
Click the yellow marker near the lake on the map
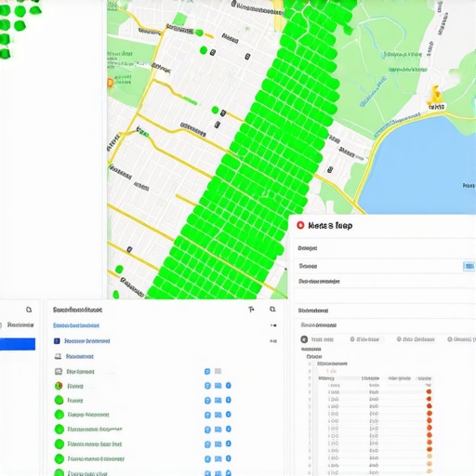(x=435, y=96)
